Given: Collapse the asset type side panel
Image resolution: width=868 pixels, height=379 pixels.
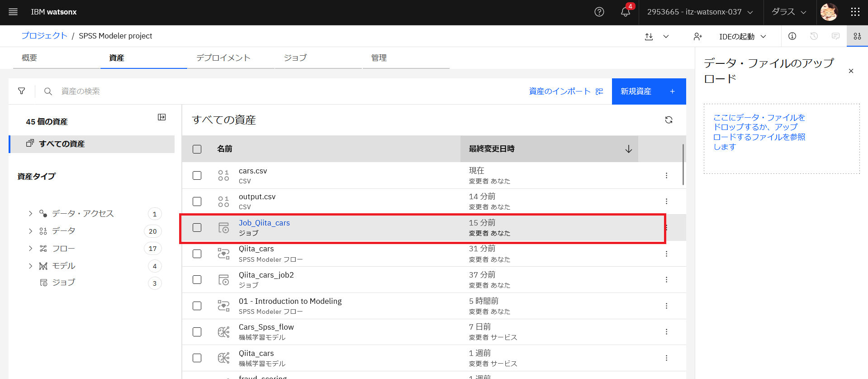Looking at the screenshot, I should pos(161,117).
